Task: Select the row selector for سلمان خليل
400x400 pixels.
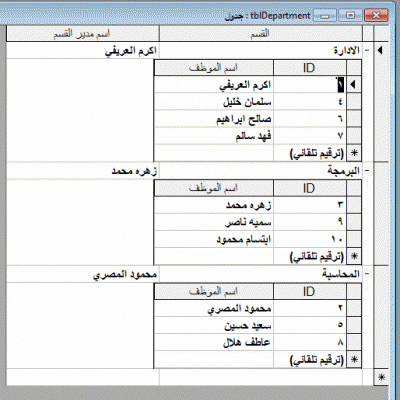Action: (x=354, y=102)
